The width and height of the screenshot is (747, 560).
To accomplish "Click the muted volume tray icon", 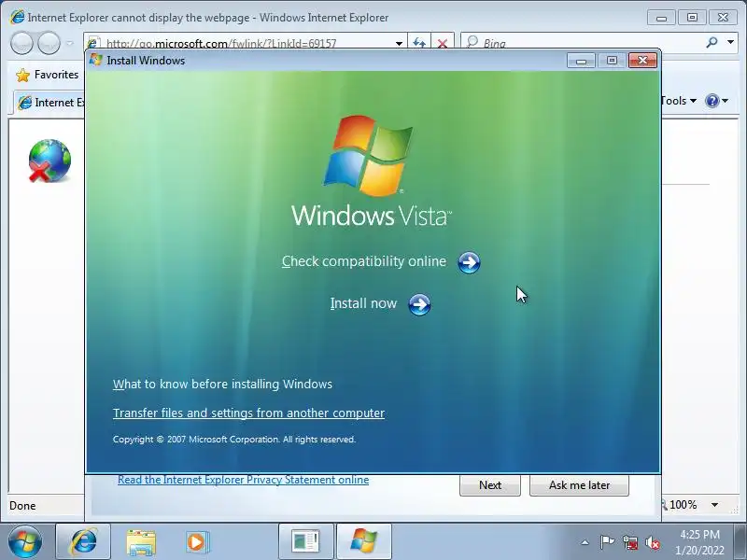I will [652, 542].
